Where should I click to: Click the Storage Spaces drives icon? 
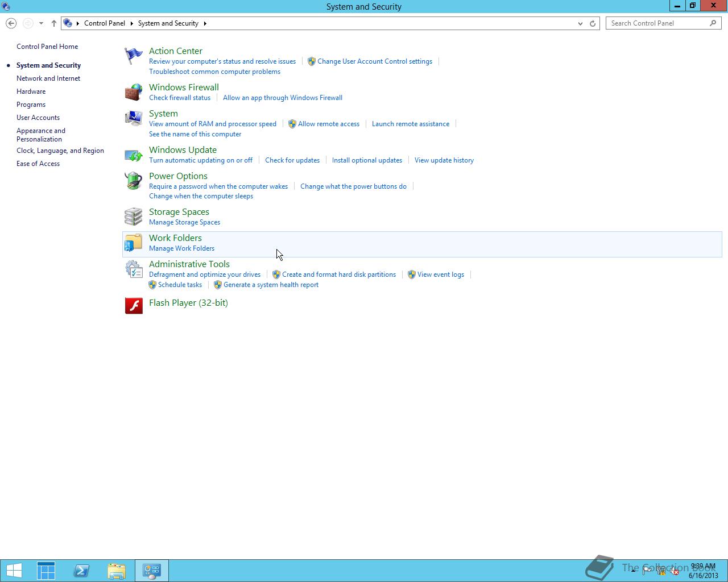[x=134, y=217]
